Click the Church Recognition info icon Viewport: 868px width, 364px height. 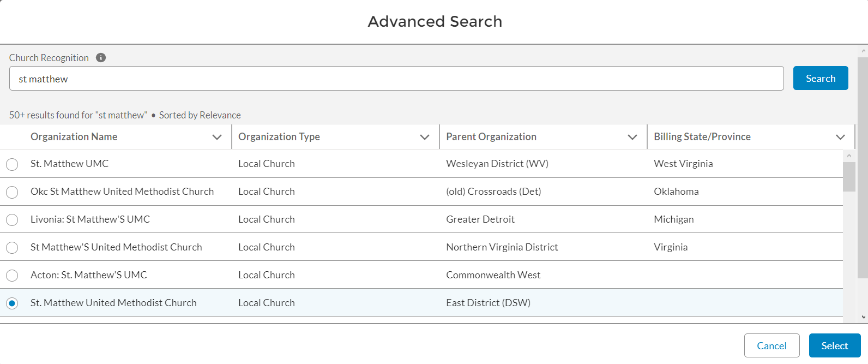tap(101, 58)
